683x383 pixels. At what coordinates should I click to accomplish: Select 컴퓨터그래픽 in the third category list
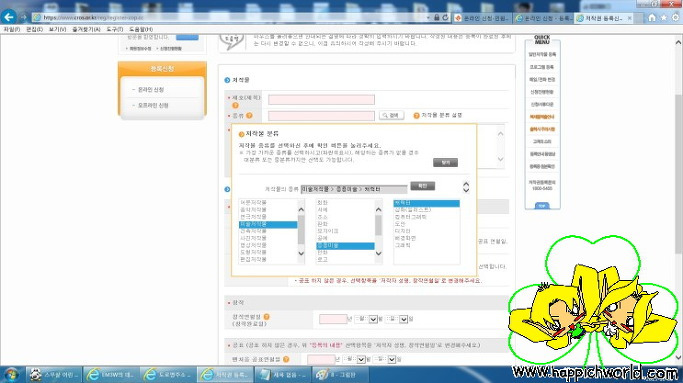411,217
